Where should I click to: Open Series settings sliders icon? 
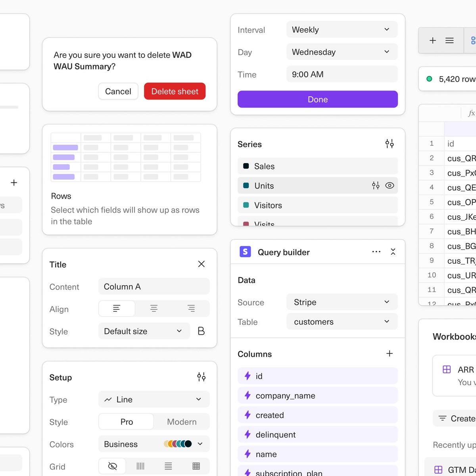[x=390, y=144]
